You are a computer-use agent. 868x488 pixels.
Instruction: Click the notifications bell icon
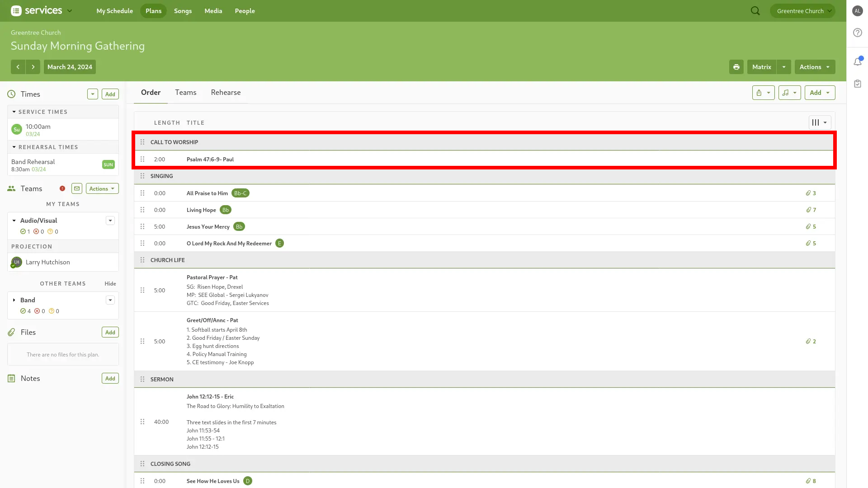point(858,62)
